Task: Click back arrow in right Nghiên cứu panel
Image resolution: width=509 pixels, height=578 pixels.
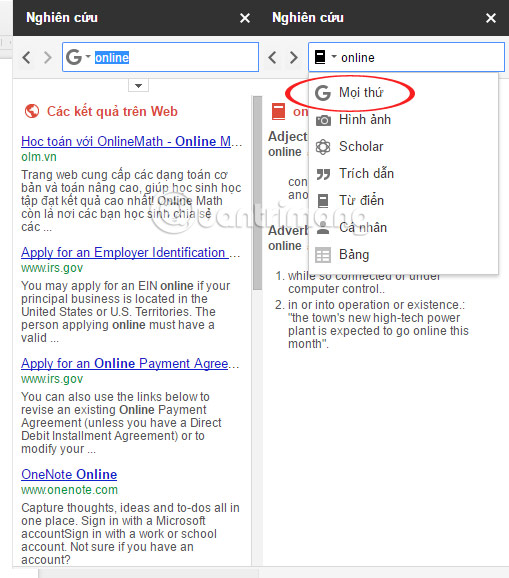Action: point(272,58)
